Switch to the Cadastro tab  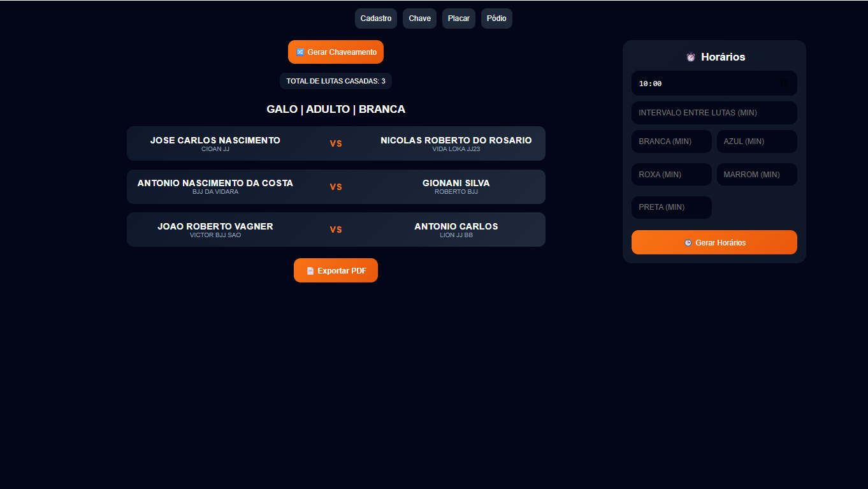click(376, 18)
